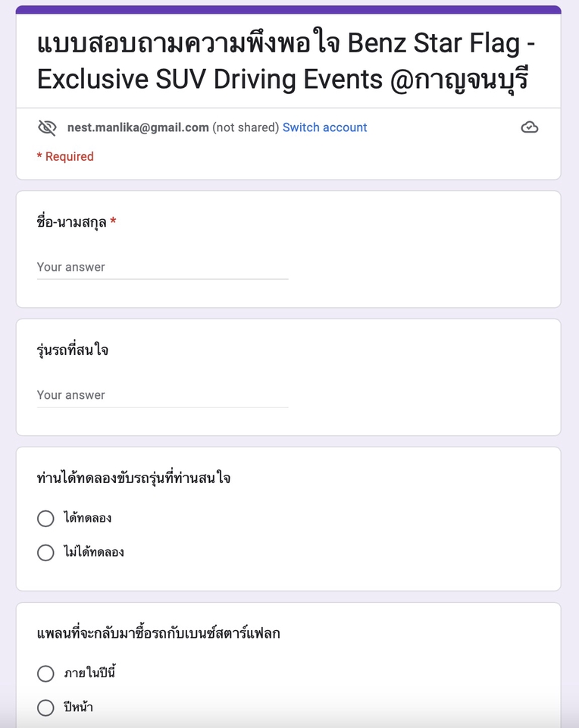Click the red * Required notice
The height and width of the screenshot is (728, 579).
click(65, 156)
